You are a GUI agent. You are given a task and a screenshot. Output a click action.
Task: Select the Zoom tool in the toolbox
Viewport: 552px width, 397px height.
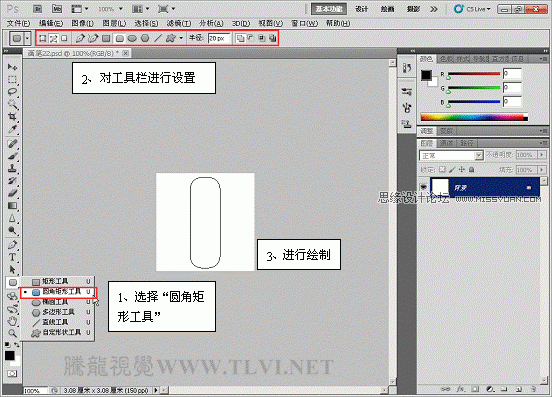[x=12, y=333]
